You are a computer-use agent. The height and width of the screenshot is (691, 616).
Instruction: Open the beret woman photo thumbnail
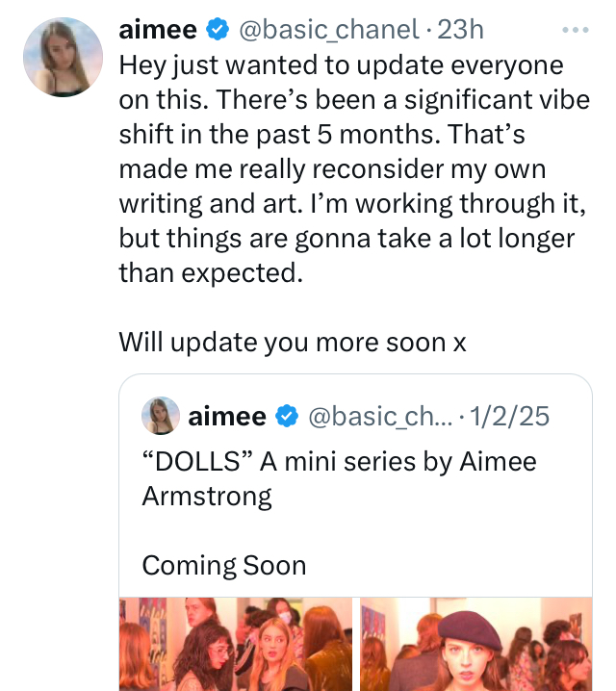point(475,644)
